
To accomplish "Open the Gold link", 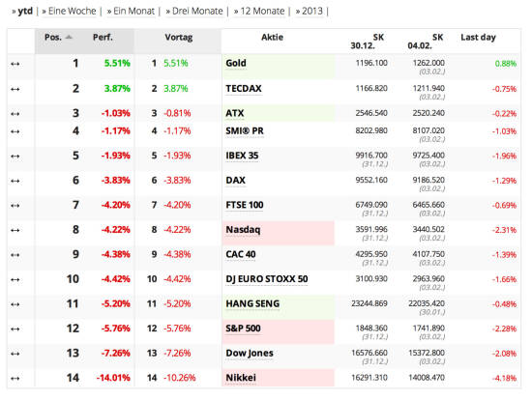I will pos(236,64).
